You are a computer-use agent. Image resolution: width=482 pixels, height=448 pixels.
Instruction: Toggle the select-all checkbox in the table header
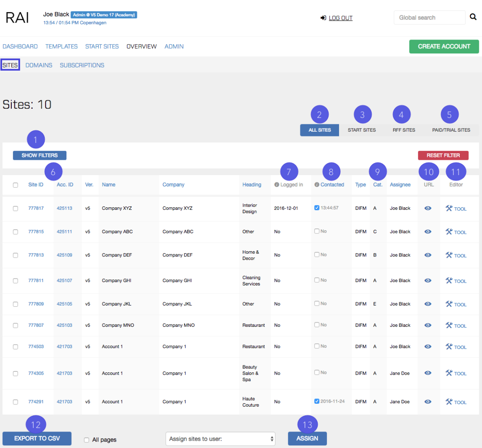(16, 184)
